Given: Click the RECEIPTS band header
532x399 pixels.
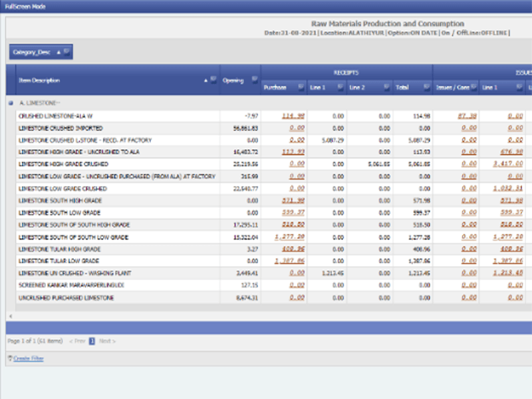Looking at the screenshot, I should (346, 72).
